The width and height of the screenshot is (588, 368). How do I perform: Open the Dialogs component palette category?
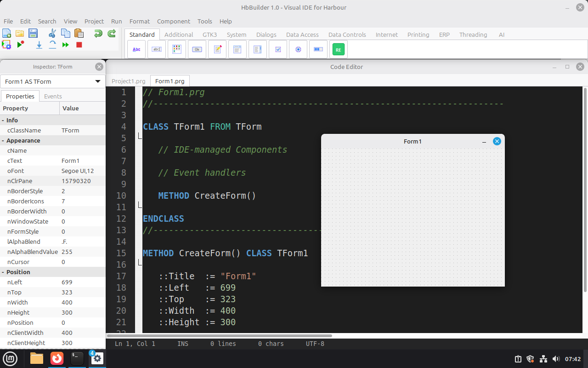click(x=266, y=34)
